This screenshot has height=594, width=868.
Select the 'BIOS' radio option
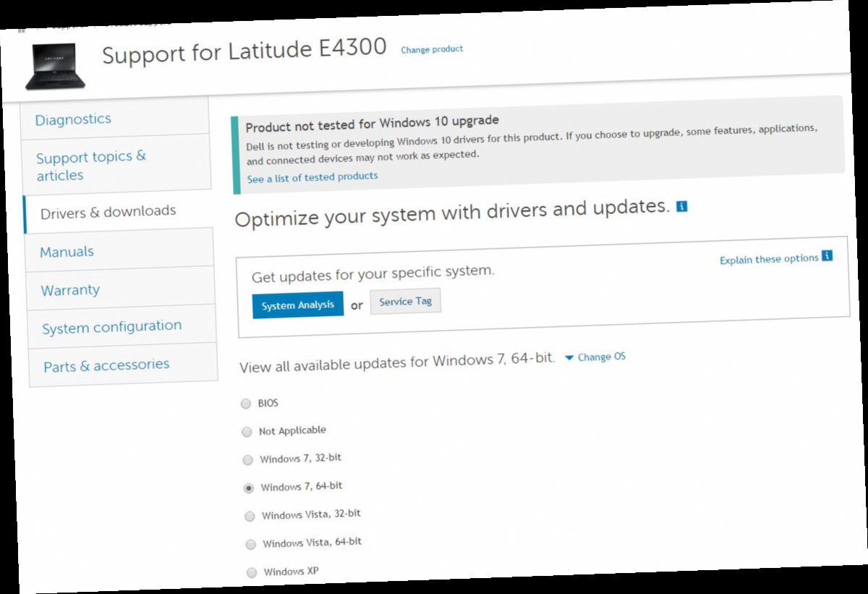[x=245, y=404]
